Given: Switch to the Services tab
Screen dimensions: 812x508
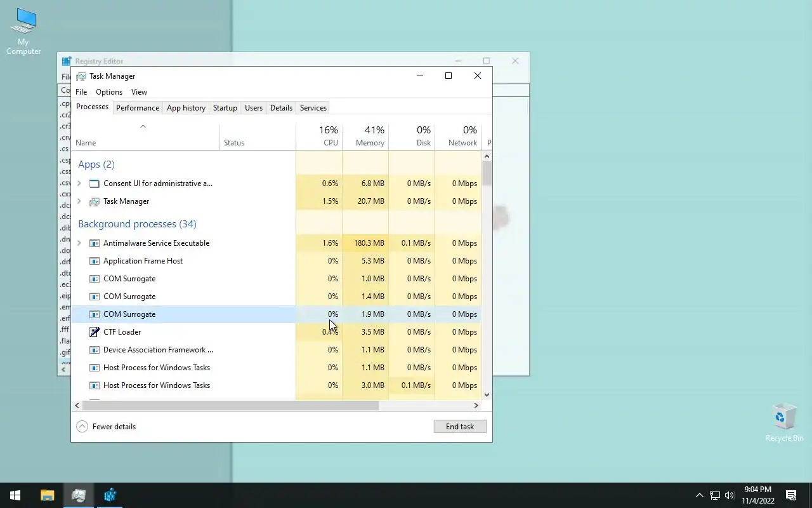Looking at the screenshot, I should 313,108.
